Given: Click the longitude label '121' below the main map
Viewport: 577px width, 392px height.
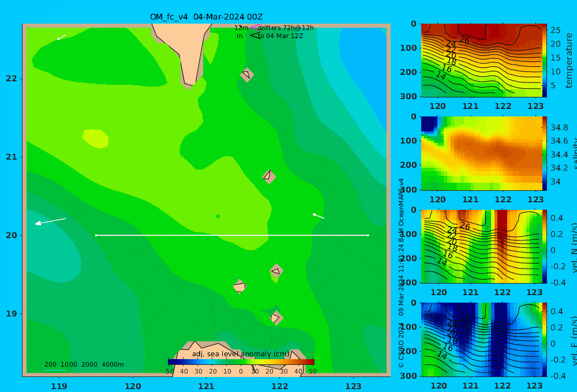Looking at the screenshot, I should coord(207,386).
